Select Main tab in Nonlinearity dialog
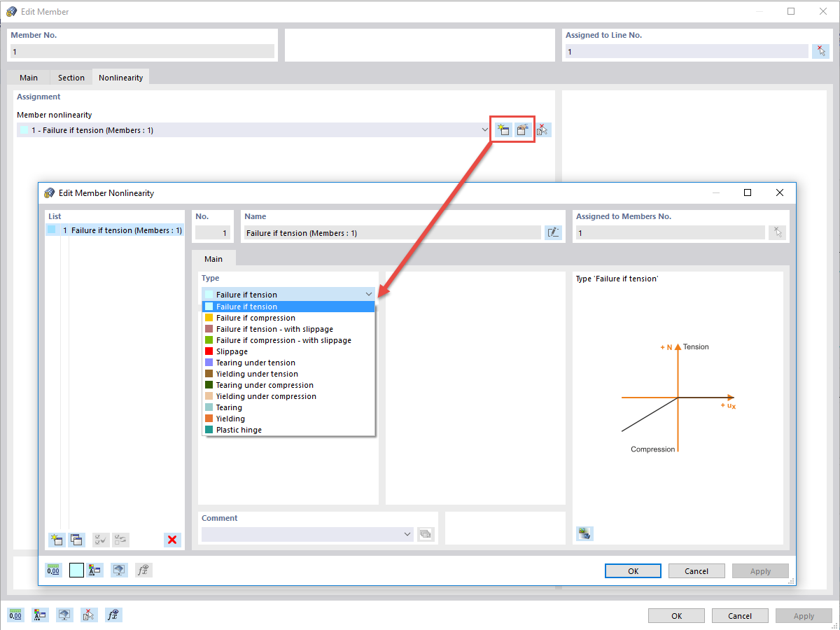 click(x=213, y=258)
